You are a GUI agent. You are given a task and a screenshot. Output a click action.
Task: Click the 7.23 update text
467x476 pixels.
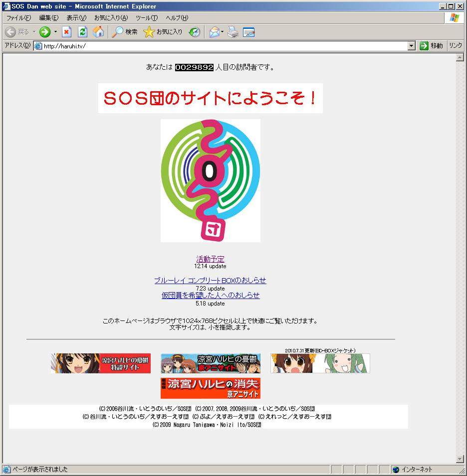210,289
